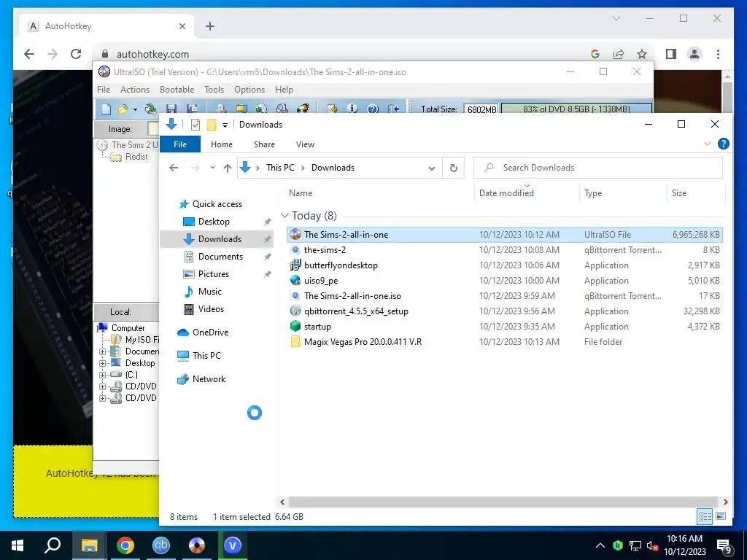The height and width of the screenshot is (560, 747).
Task: Open Chrome three-dot menu
Action: tap(718, 54)
